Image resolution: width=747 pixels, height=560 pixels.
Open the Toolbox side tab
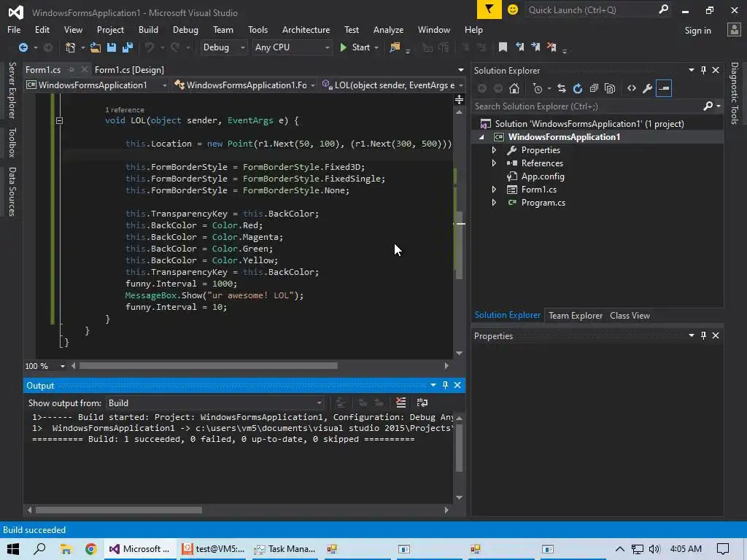12,142
